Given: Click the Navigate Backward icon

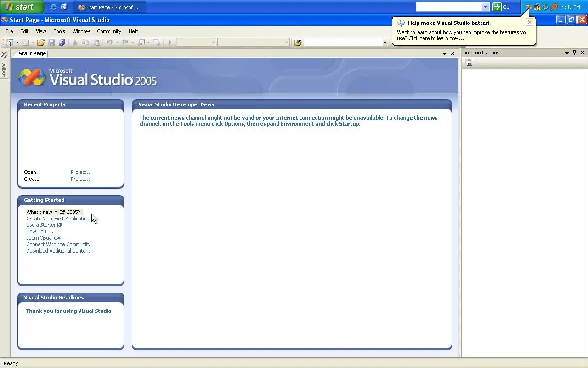Looking at the screenshot, I should 141,42.
